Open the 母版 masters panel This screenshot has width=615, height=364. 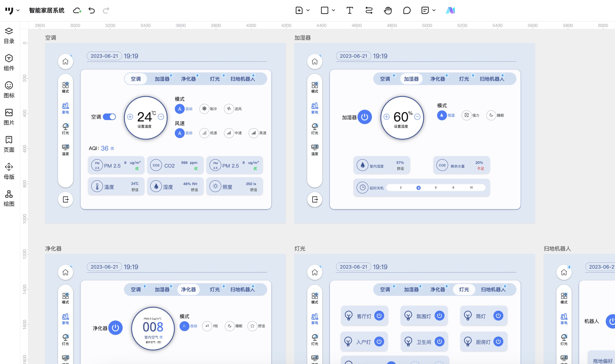tap(9, 171)
